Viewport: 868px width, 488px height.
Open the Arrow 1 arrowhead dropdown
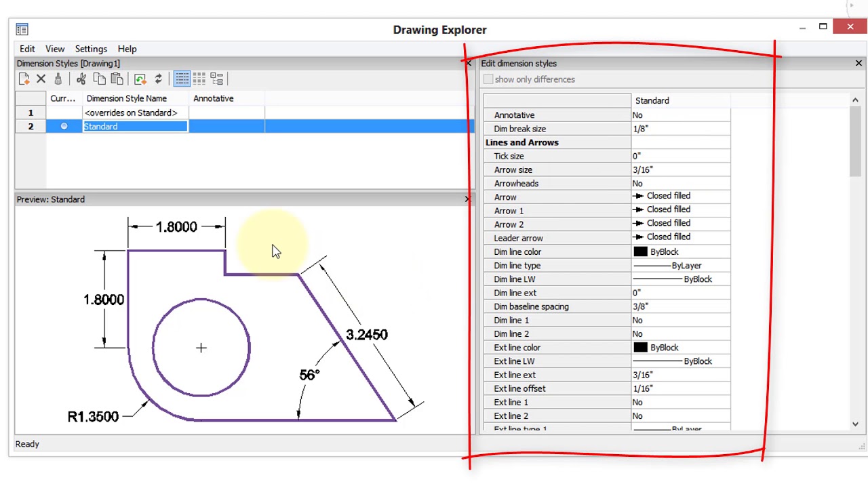[681, 210]
